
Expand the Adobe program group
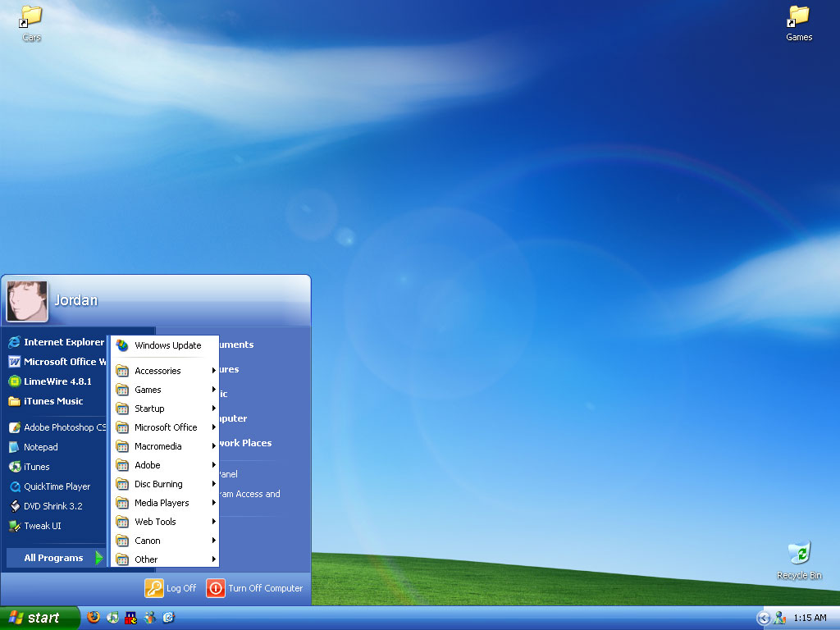tap(165, 465)
